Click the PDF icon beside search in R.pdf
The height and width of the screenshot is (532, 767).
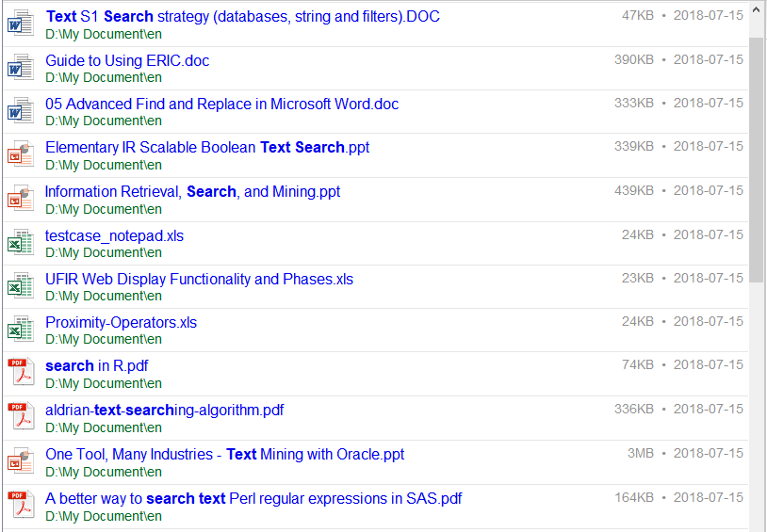point(20,373)
